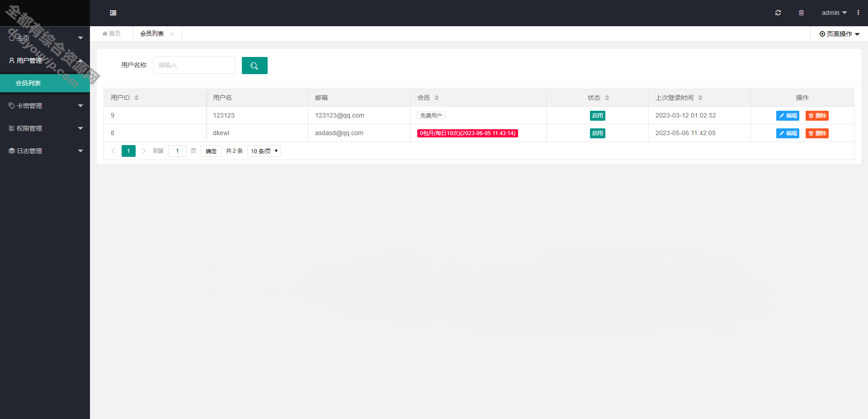The width and height of the screenshot is (868, 419).
Task: Click the green search button
Action: click(255, 66)
